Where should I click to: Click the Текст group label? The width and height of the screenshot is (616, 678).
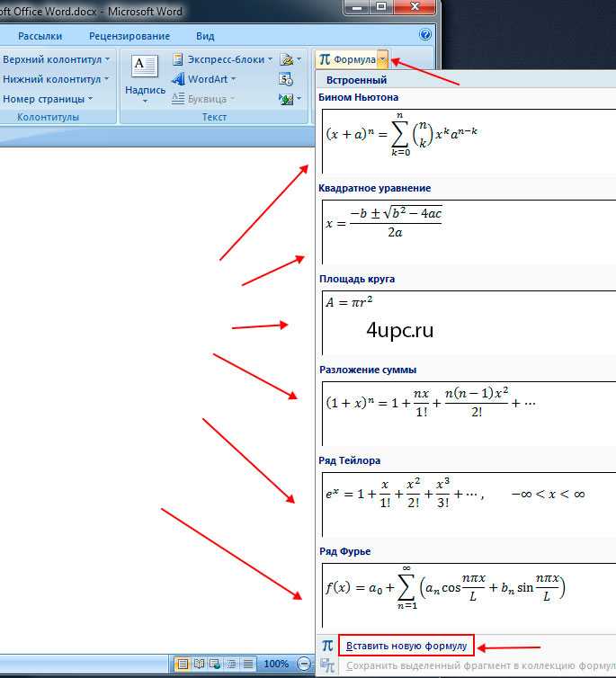pyautogui.click(x=214, y=117)
